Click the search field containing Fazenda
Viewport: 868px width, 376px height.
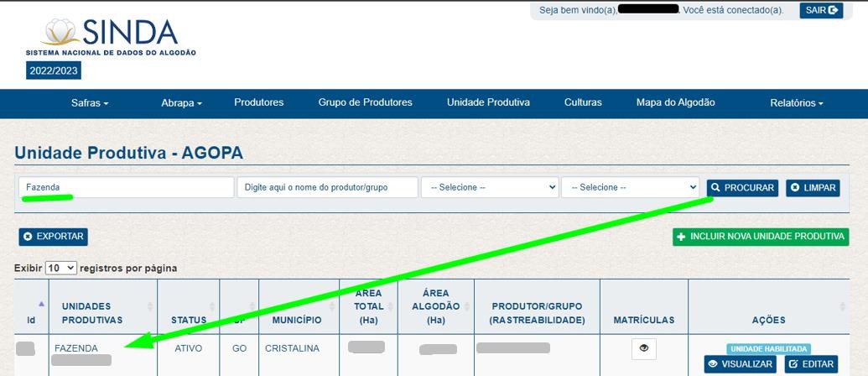pos(126,187)
